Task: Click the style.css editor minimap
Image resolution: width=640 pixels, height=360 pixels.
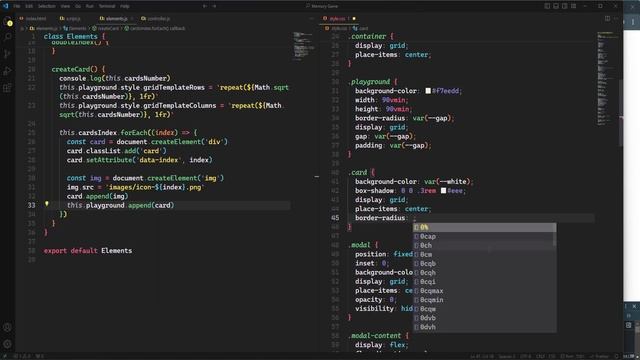Action: 607,78
